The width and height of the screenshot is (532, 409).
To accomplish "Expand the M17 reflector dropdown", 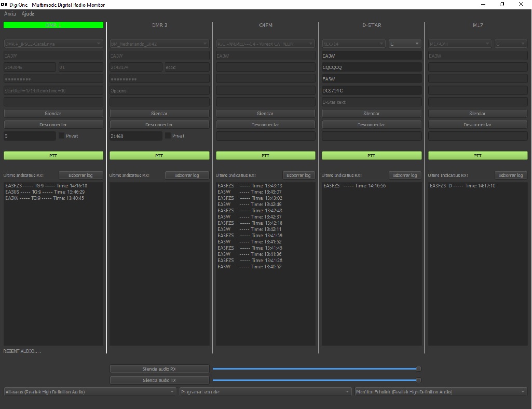I will point(460,44).
